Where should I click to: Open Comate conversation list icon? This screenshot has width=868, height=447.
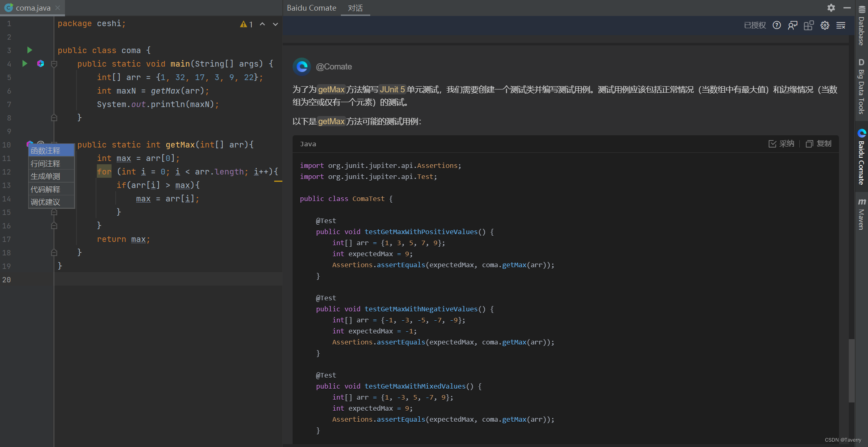(841, 25)
